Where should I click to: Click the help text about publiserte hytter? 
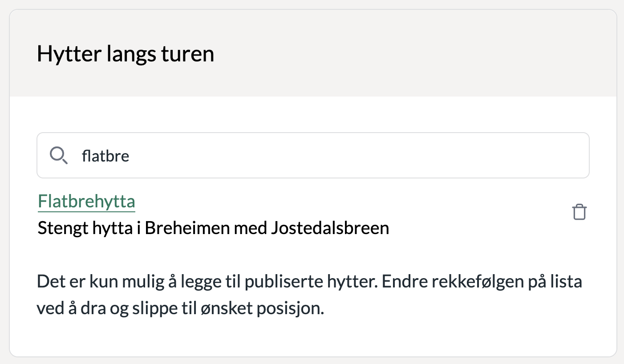(x=309, y=295)
